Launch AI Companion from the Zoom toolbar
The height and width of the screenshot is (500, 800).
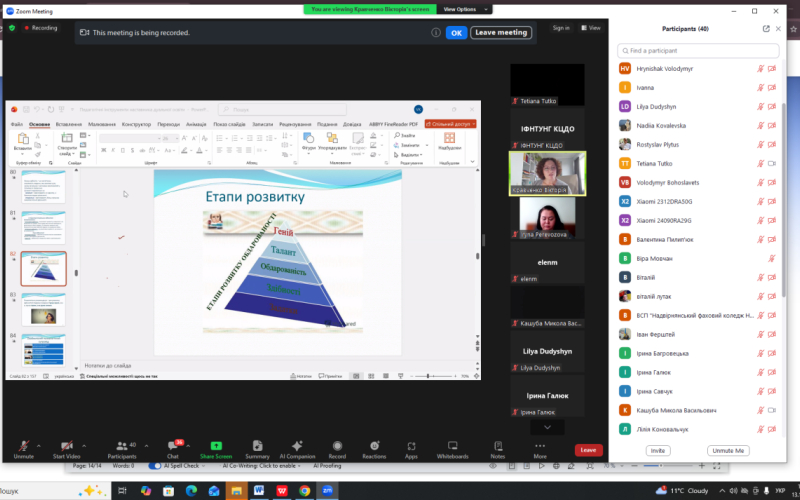297,449
